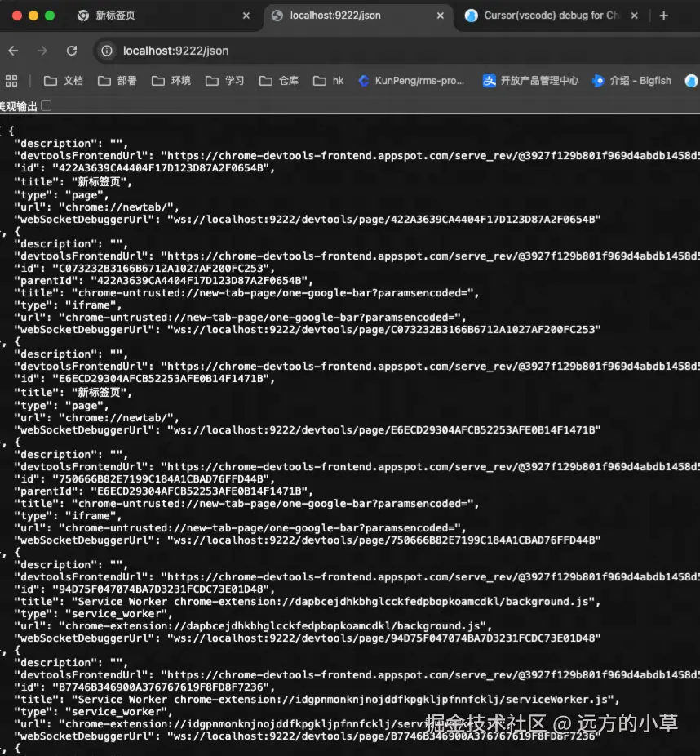Image resolution: width=700 pixels, height=756 pixels.
Task: Click the first "type": "service_worker" line
Action: [94, 614]
